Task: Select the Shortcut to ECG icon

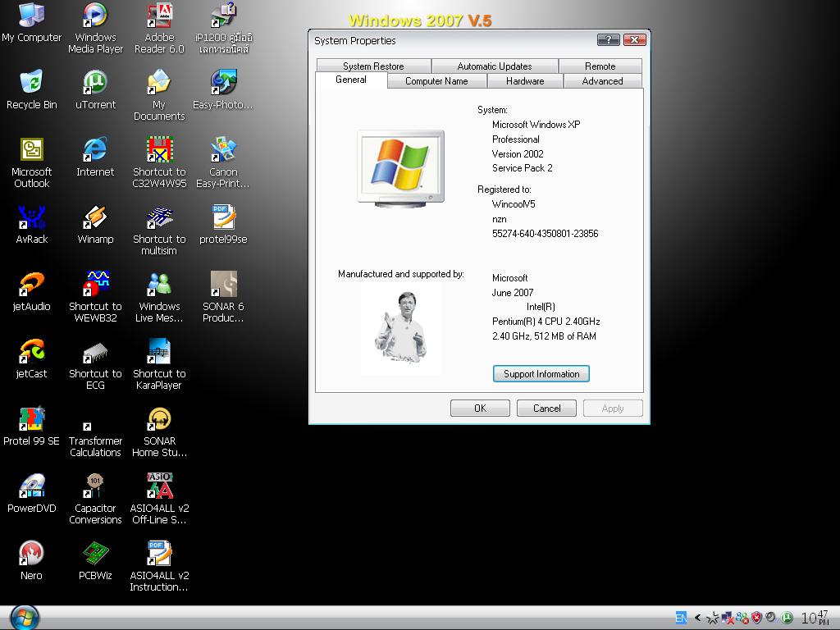Action: tap(95, 365)
